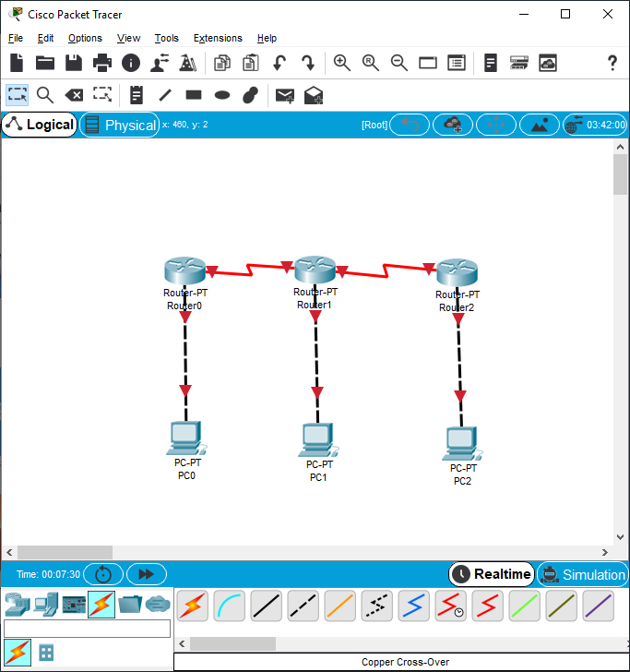Select Connections lightning category
Image resolution: width=630 pixels, height=672 pixels.
click(101, 605)
